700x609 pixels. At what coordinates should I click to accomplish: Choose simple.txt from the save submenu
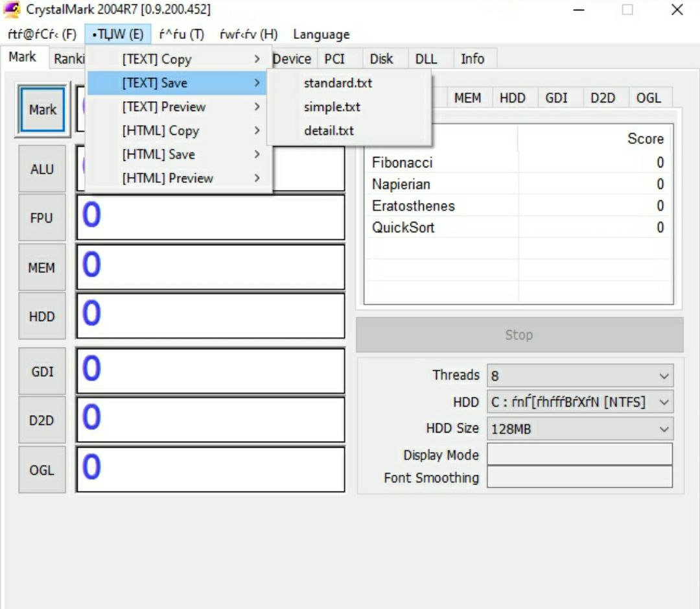click(349, 107)
